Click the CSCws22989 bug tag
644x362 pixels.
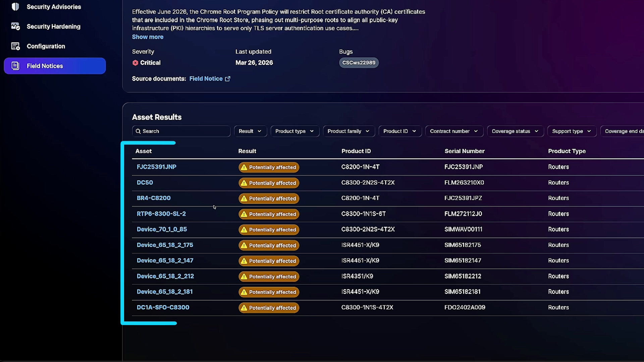click(x=359, y=63)
